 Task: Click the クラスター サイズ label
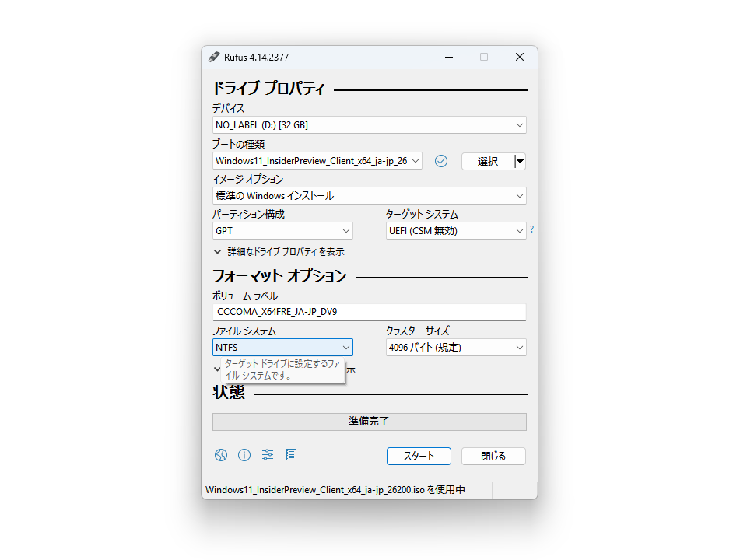(418, 331)
